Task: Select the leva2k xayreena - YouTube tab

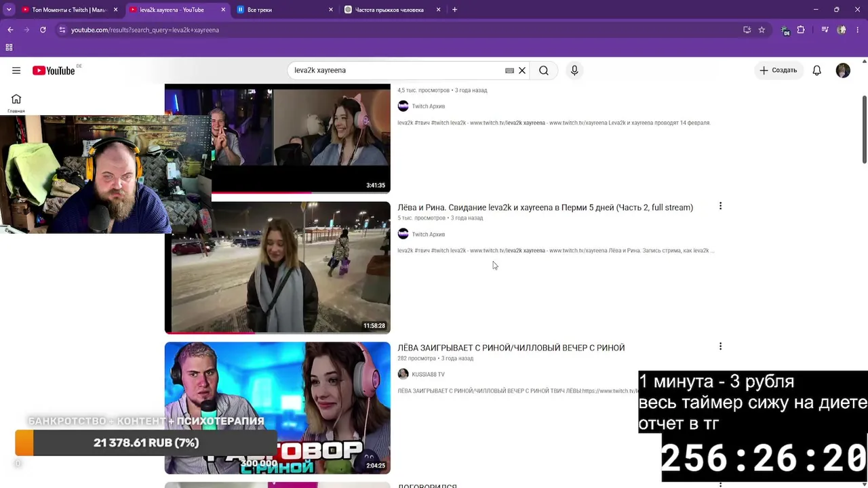Action: click(x=176, y=9)
